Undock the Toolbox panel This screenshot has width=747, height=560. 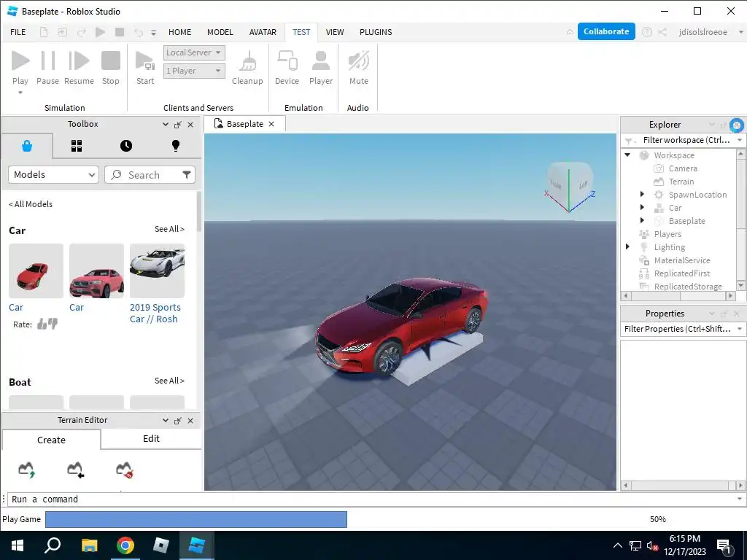[178, 125]
